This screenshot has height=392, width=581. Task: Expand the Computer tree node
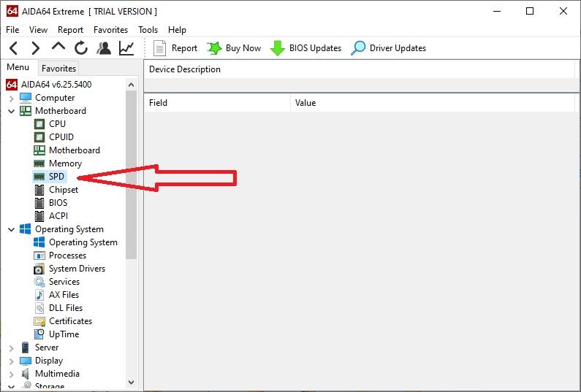(12, 98)
